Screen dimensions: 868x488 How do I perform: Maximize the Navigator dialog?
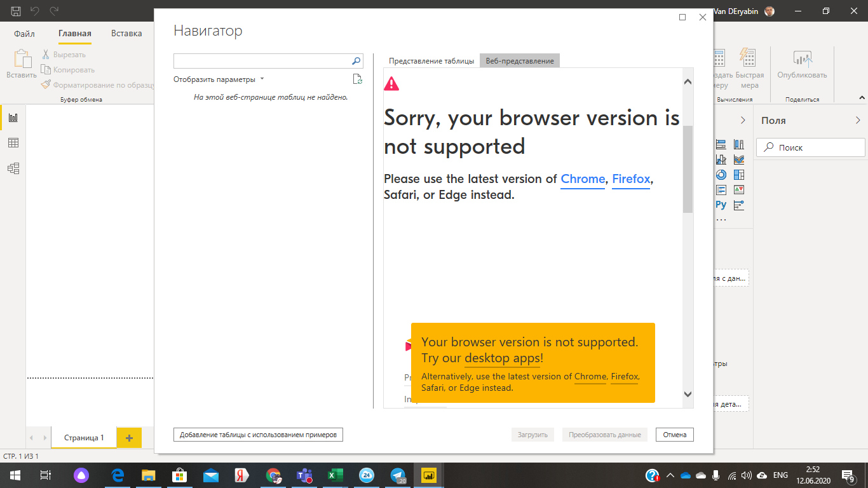pos(682,17)
